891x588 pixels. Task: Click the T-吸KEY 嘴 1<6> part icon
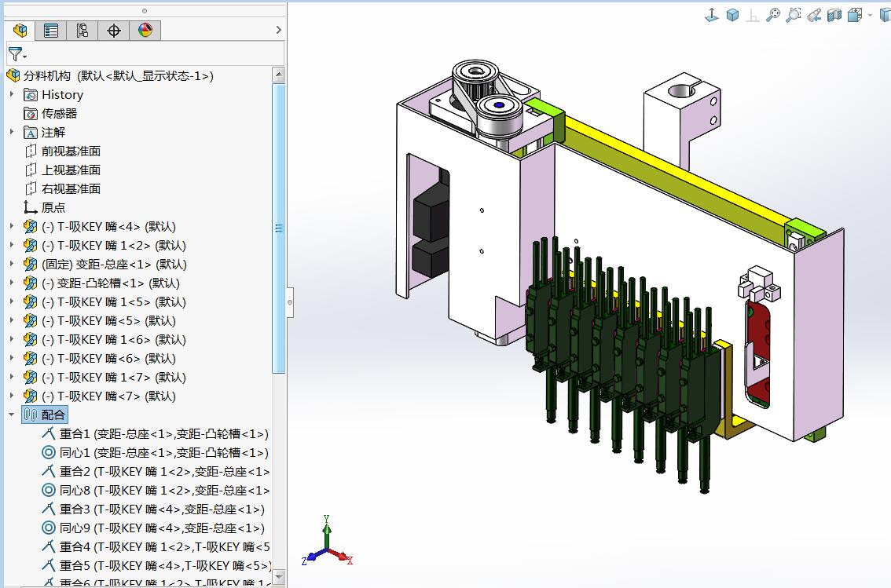pyautogui.click(x=31, y=339)
